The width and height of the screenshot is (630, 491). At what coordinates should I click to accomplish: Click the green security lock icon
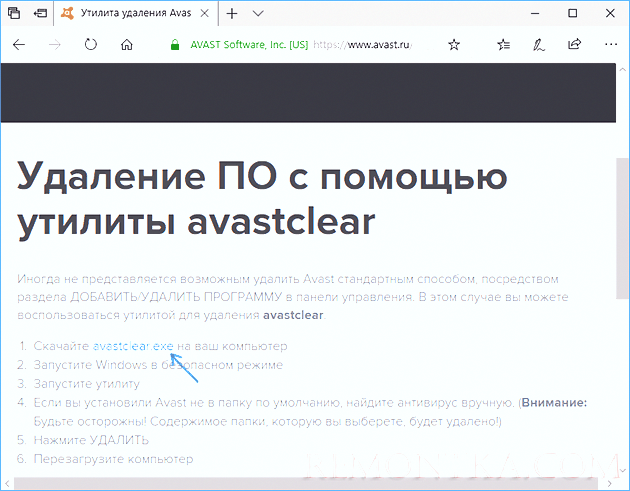175,44
